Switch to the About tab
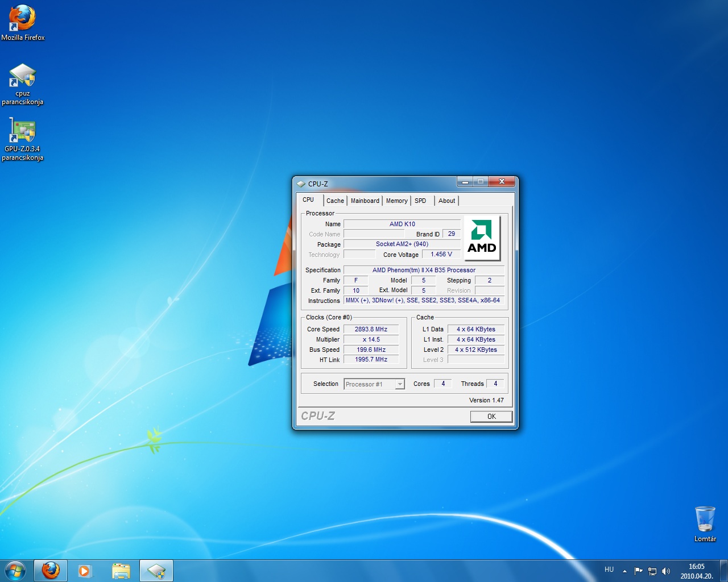The height and width of the screenshot is (582, 728). (x=447, y=201)
